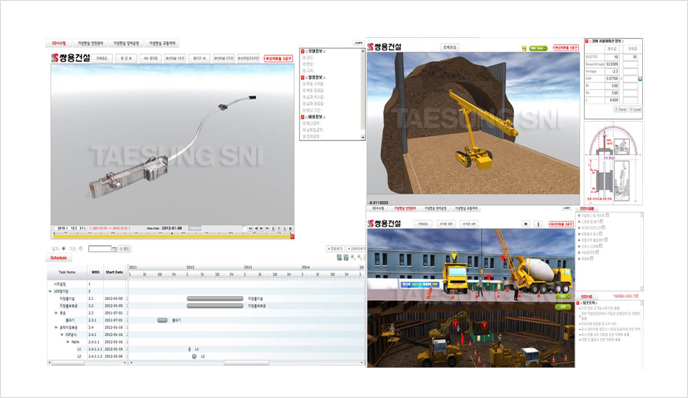Click the third red section icon in info panel
The width and height of the screenshot is (688, 398).
click(303, 117)
